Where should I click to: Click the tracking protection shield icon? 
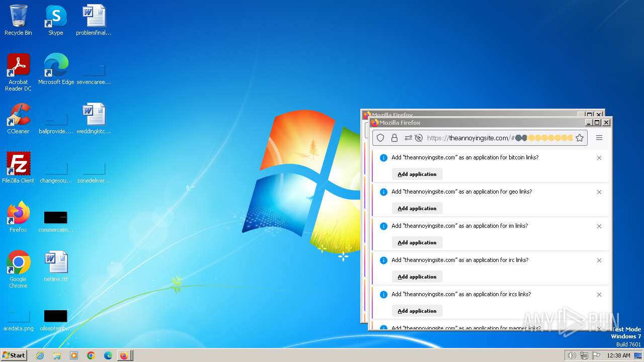coord(380,138)
